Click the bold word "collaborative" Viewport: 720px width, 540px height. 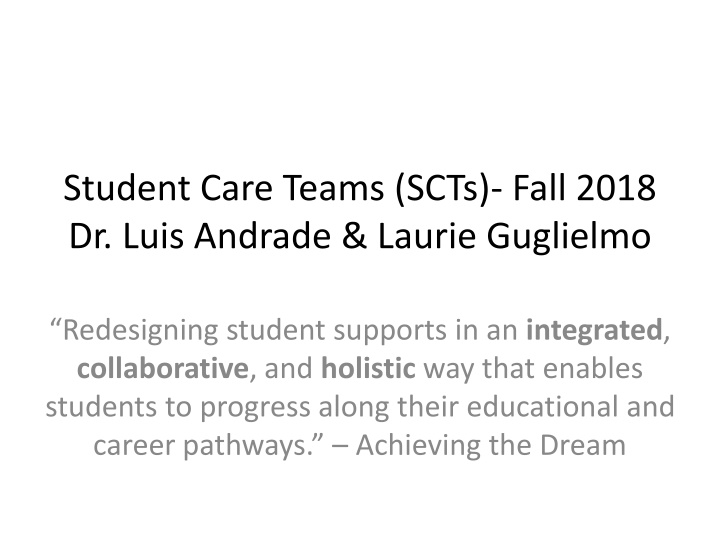pos(162,369)
